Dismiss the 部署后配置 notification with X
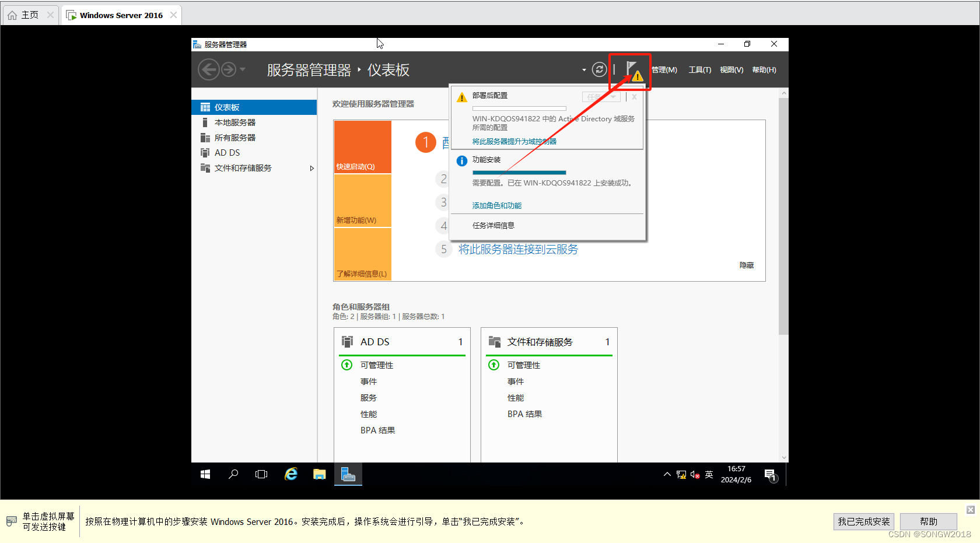Viewport: 980px width, 543px height. tap(634, 97)
